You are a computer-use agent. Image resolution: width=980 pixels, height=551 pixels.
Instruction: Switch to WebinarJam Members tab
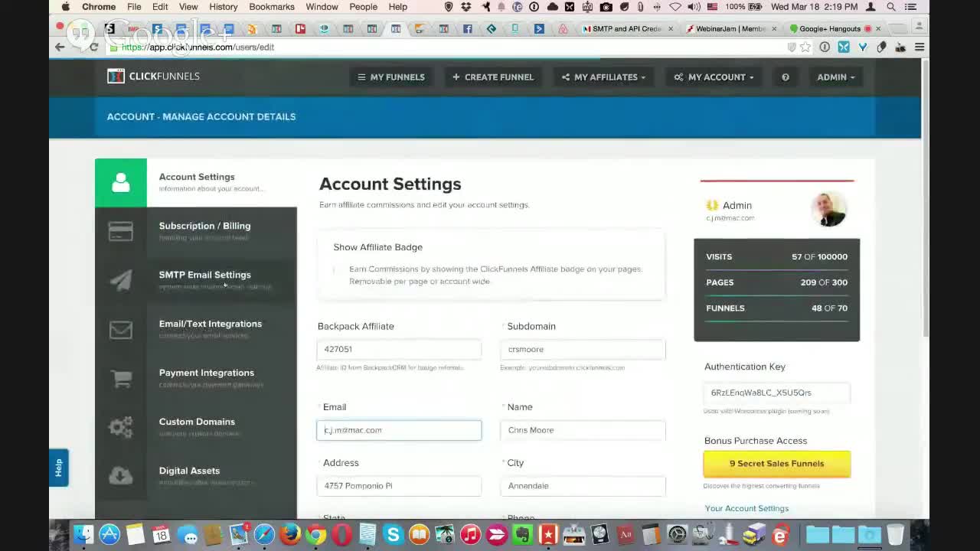[730, 28]
